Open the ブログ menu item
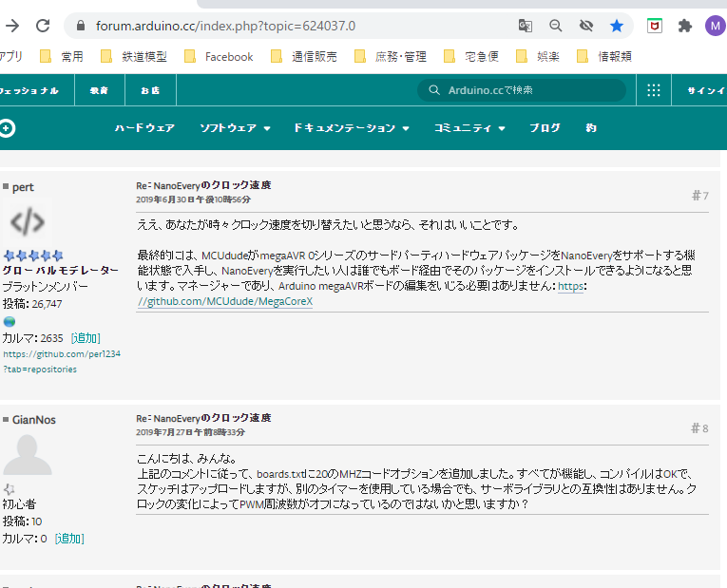This screenshot has width=727, height=588. [545, 128]
